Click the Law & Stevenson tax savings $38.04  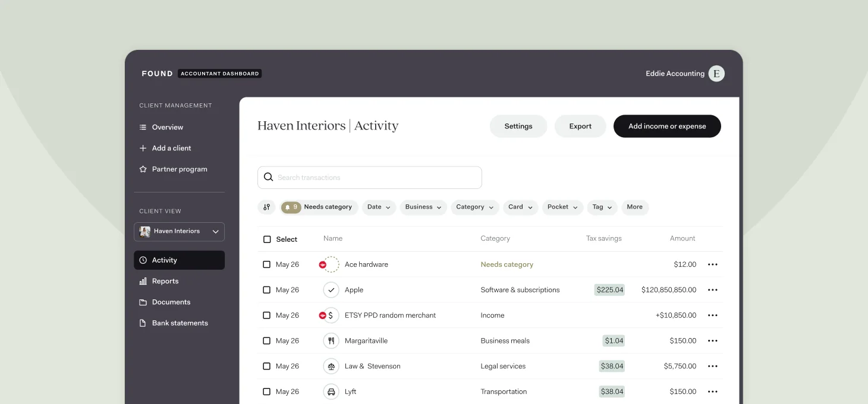pyautogui.click(x=612, y=367)
